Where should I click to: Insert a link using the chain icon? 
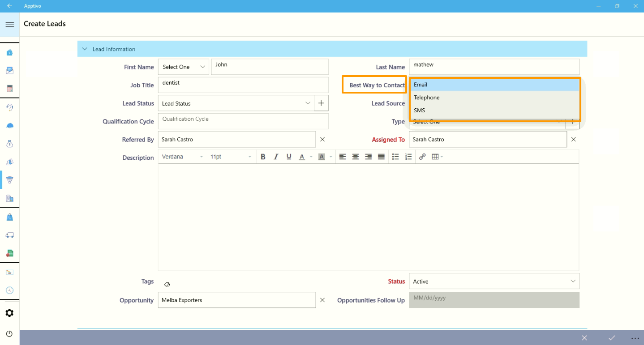[422, 157]
